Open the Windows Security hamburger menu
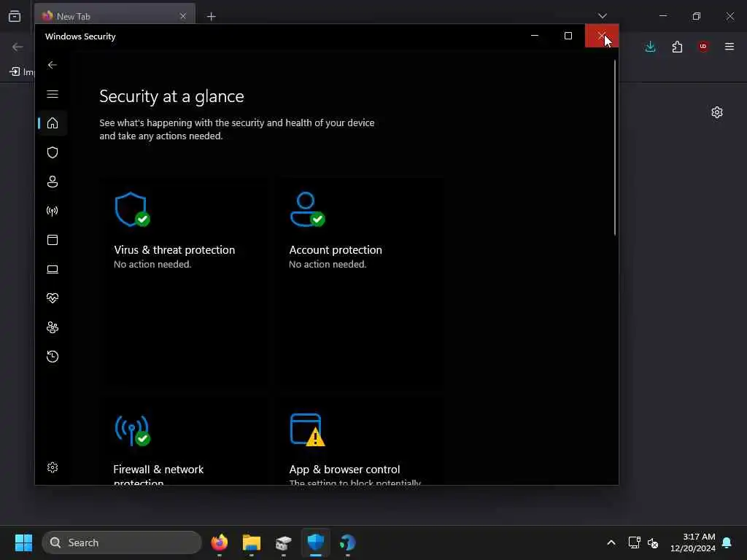747x560 pixels. 53,94
